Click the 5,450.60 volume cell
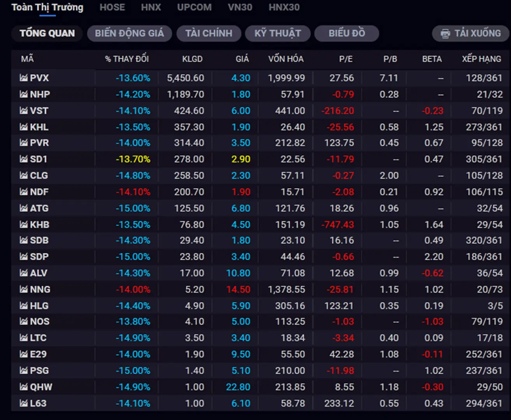This screenshot has height=420, width=511. [185, 78]
